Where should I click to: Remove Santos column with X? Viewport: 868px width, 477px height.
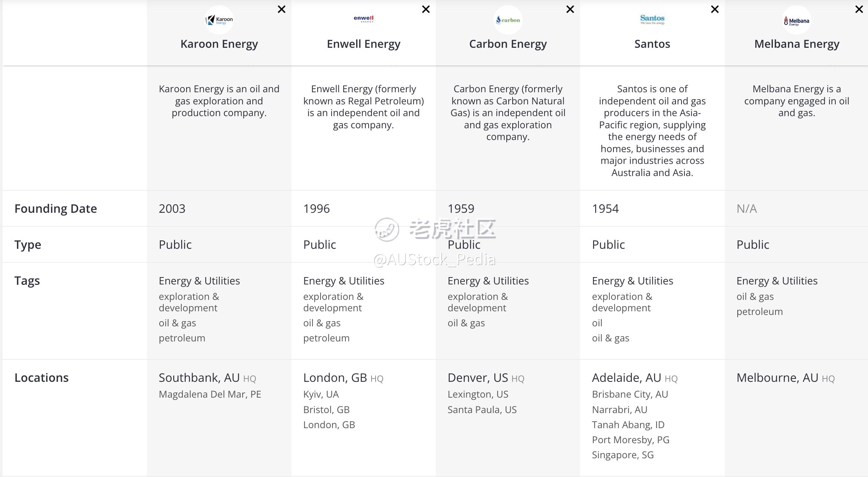pos(715,9)
